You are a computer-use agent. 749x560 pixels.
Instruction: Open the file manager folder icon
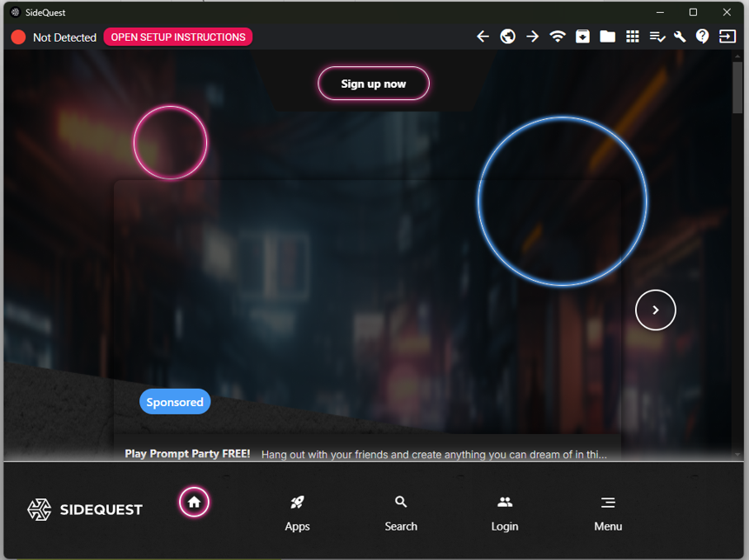click(x=607, y=37)
